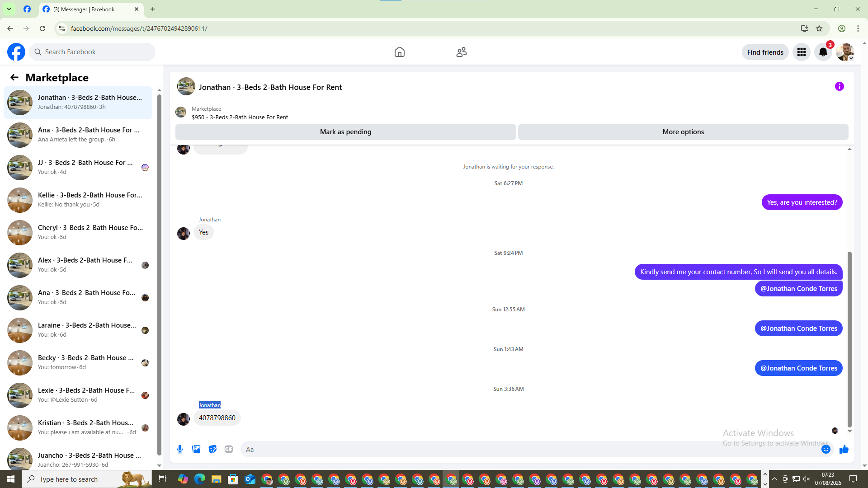This screenshot has width=868, height=488.
Task: Click More options button
Action: (x=683, y=132)
